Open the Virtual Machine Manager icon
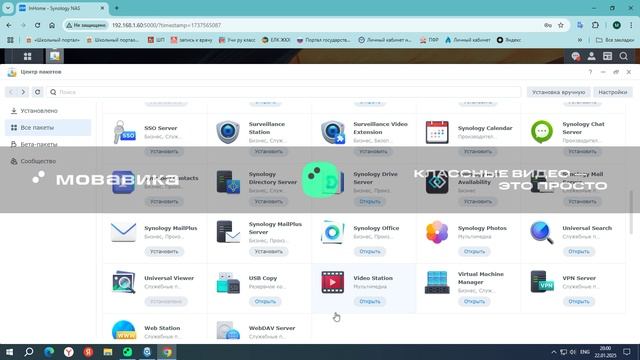The width and height of the screenshot is (640, 360). (x=437, y=282)
